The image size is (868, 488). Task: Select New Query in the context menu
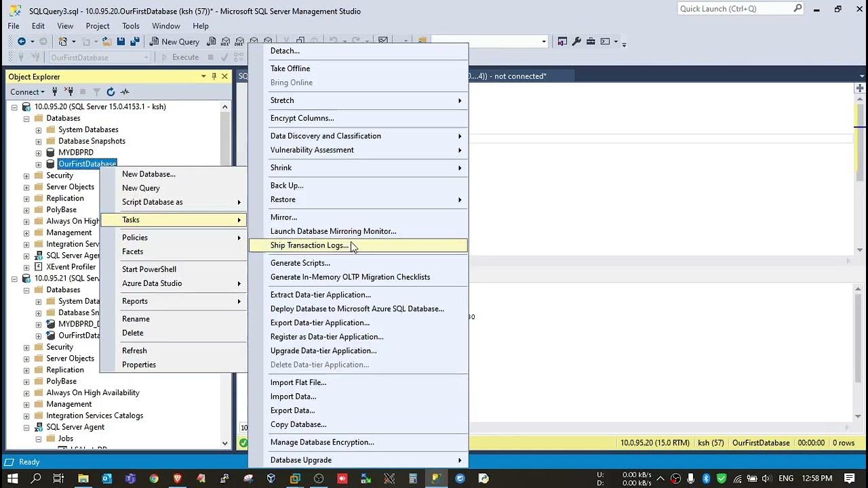coord(174,188)
